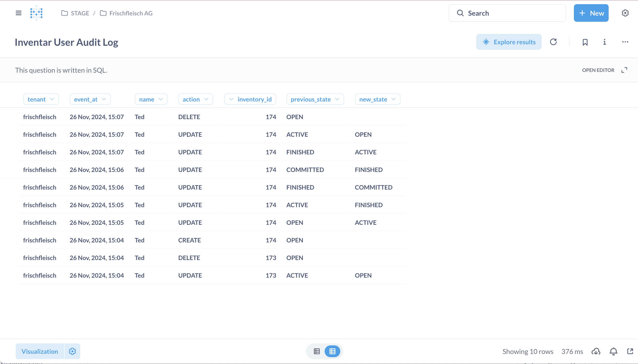Set up an alert with bell icon
638x364 pixels.
(614, 351)
